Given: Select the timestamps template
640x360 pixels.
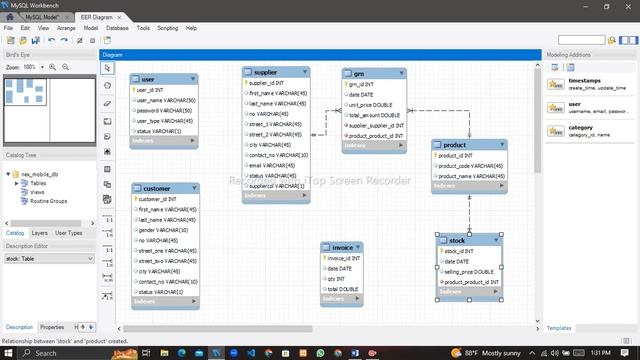Looking at the screenshot, I should pos(590,84).
